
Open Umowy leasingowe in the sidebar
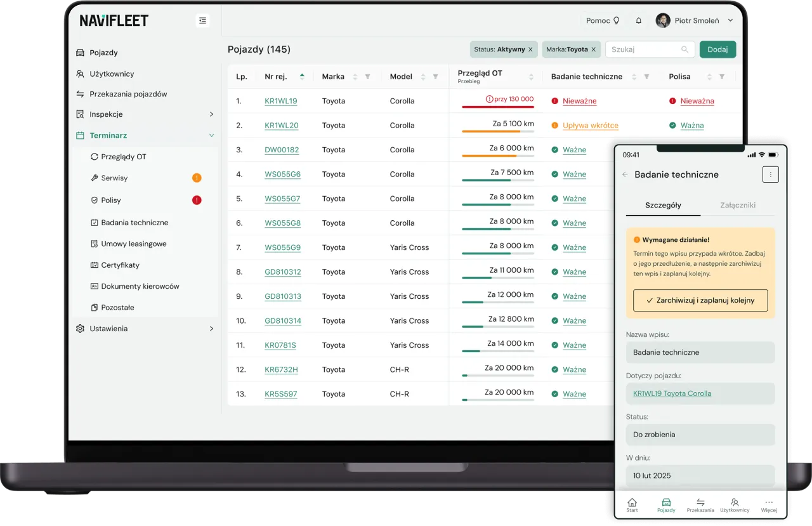pyautogui.click(x=133, y=244)
